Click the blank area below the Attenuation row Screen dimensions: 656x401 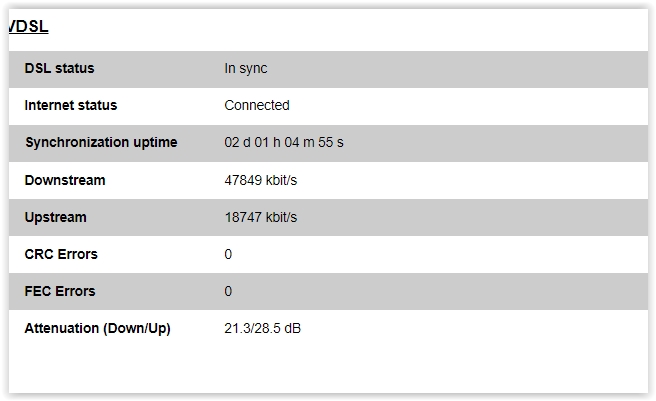(x=328, y=368)
